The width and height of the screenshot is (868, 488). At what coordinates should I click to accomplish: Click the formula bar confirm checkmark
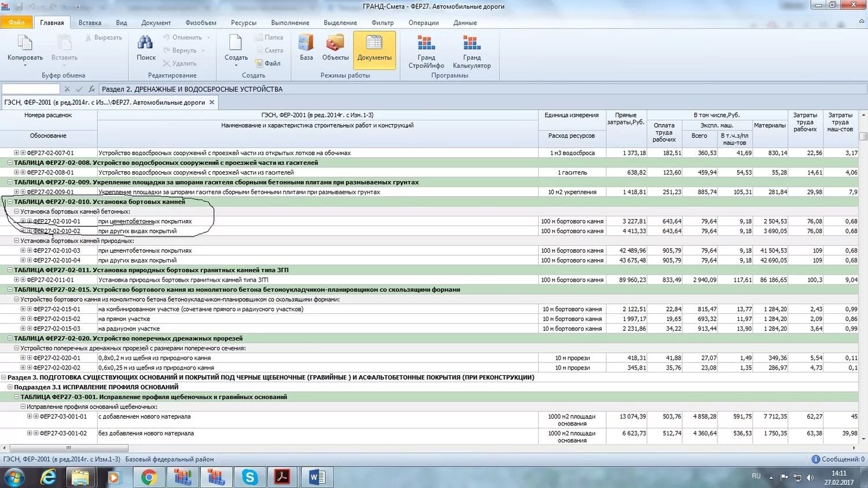79,89
